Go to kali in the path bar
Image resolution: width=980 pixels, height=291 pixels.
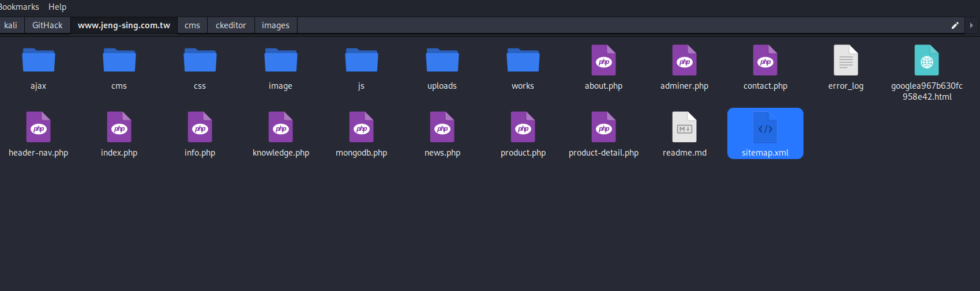11,25
